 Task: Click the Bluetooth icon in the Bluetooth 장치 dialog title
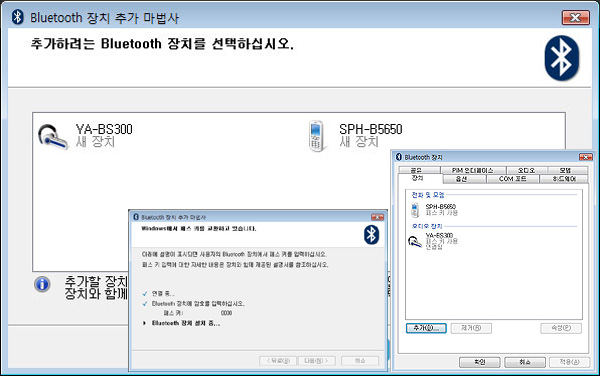coord(399,157)
